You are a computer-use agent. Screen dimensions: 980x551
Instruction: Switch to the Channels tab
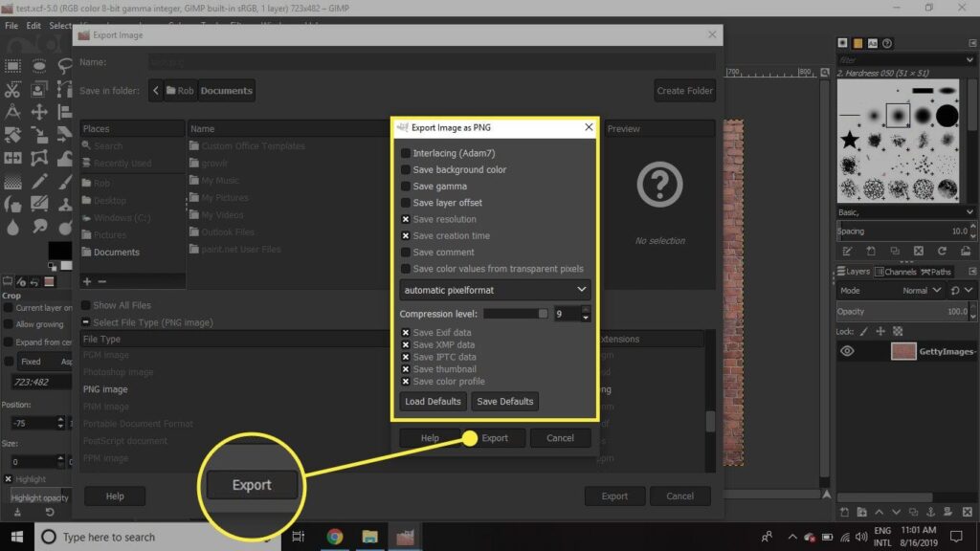point(900,271)
